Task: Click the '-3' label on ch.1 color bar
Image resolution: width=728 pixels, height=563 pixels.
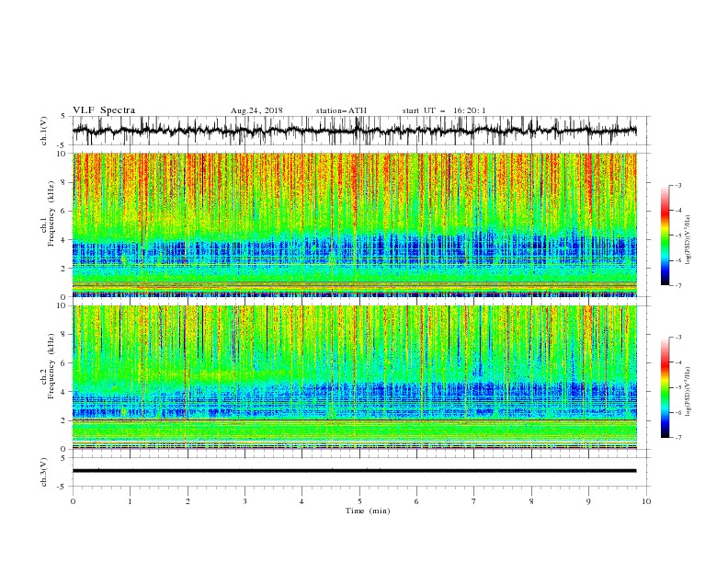Action: pyautogui.click(x=678, y=185)
